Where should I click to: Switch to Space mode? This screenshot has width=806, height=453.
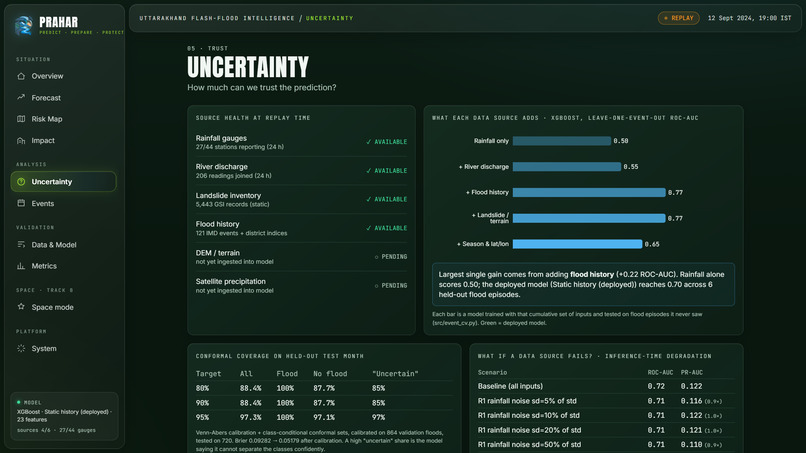point(64,307)
